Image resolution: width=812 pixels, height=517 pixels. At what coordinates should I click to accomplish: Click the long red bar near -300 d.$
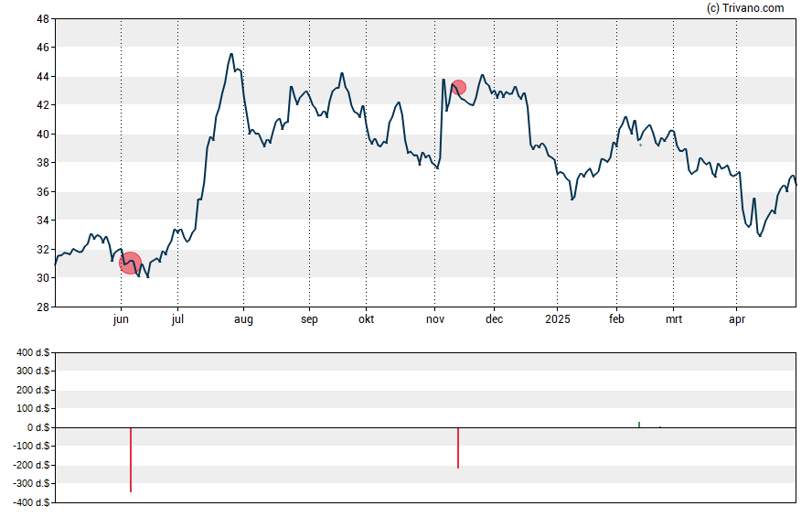[x=131, y=459]
